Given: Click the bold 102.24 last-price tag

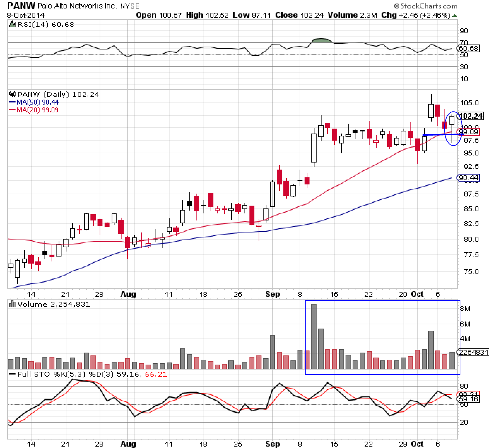Looking at the screenshot, I should (471, 116).
